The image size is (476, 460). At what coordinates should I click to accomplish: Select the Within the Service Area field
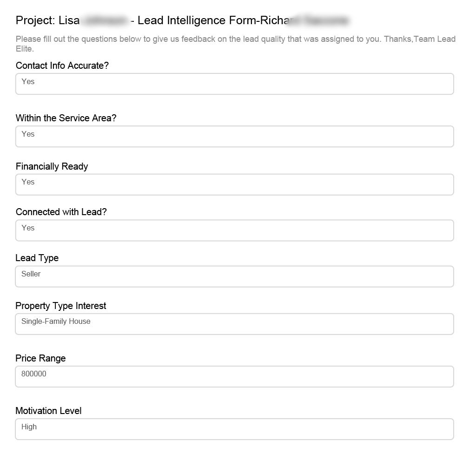tap(234, 137)
